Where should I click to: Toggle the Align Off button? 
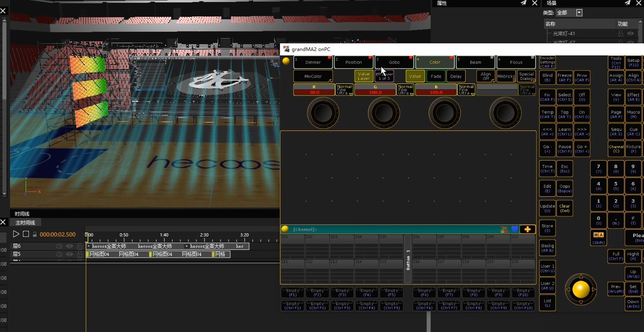click(486, 76)
